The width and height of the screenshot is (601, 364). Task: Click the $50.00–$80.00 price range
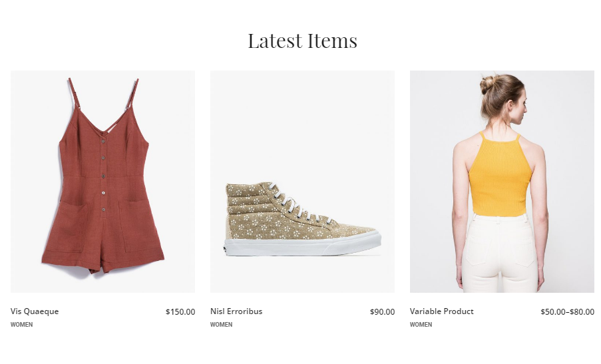tap(567, 312)
